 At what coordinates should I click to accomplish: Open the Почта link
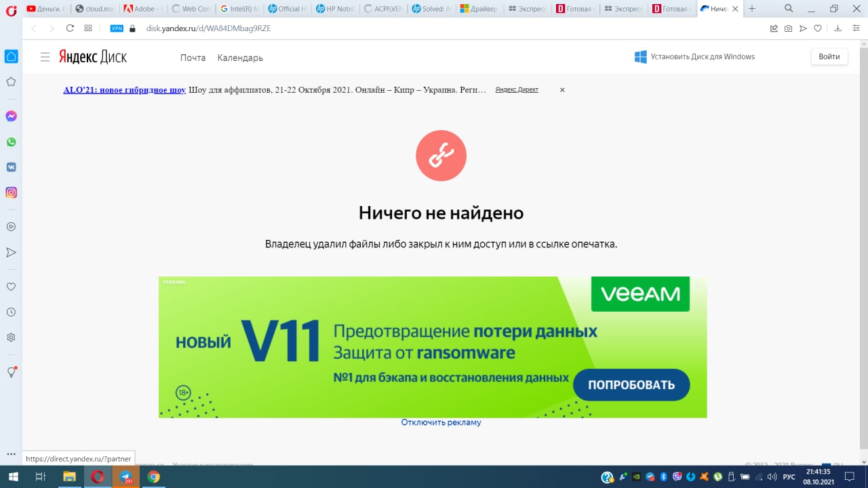click(193, 58)
